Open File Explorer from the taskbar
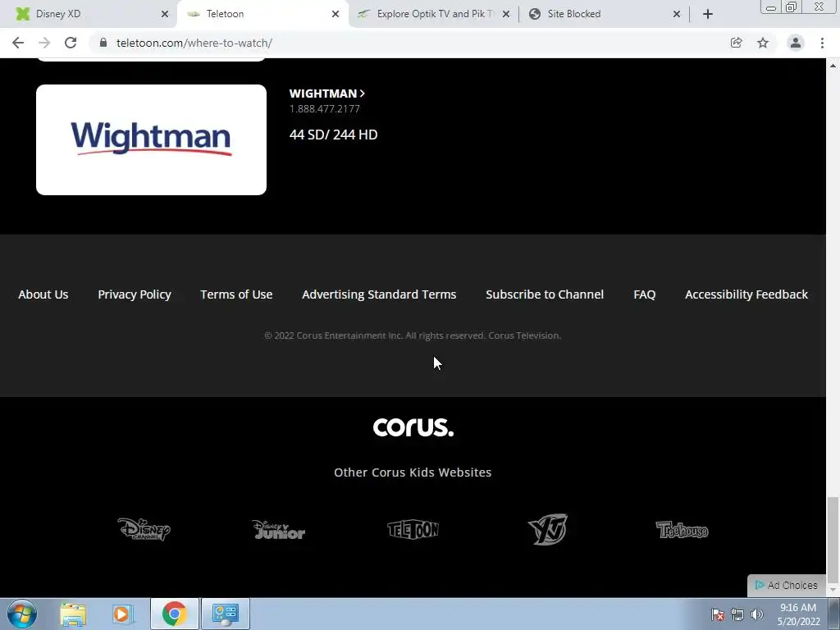The width and height of the screenshot is (840, 630). click(73, 614)
